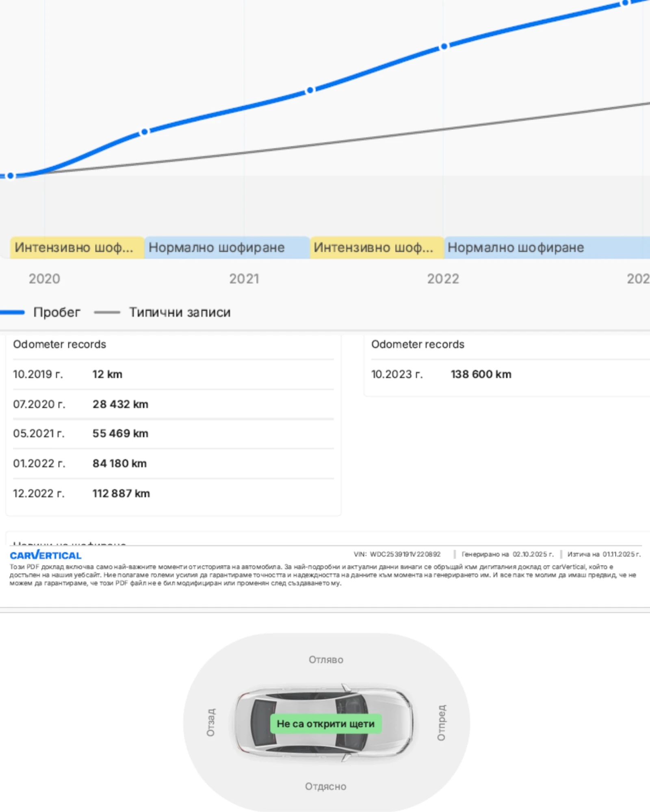
Task: Click the carVertical logo in the footer
Action: tap(45, 555)
